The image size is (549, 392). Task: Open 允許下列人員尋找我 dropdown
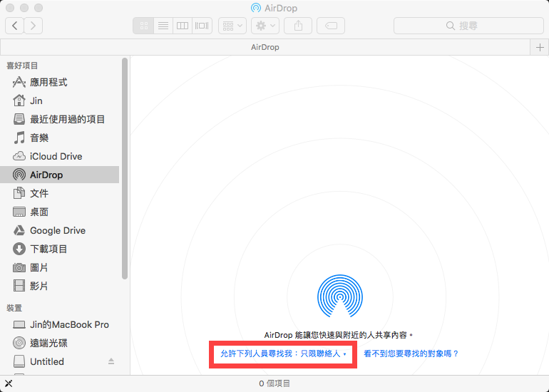point(283,354)
